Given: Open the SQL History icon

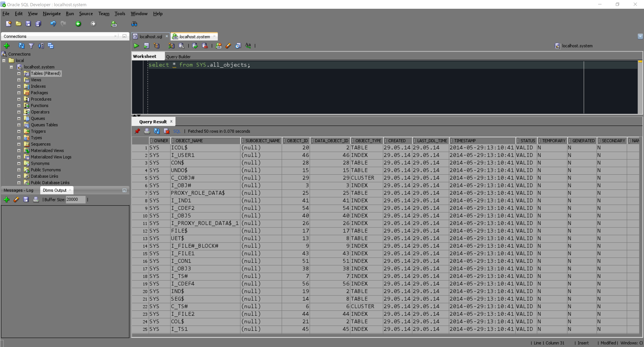Looking at the screenshot, I should 238,46.
